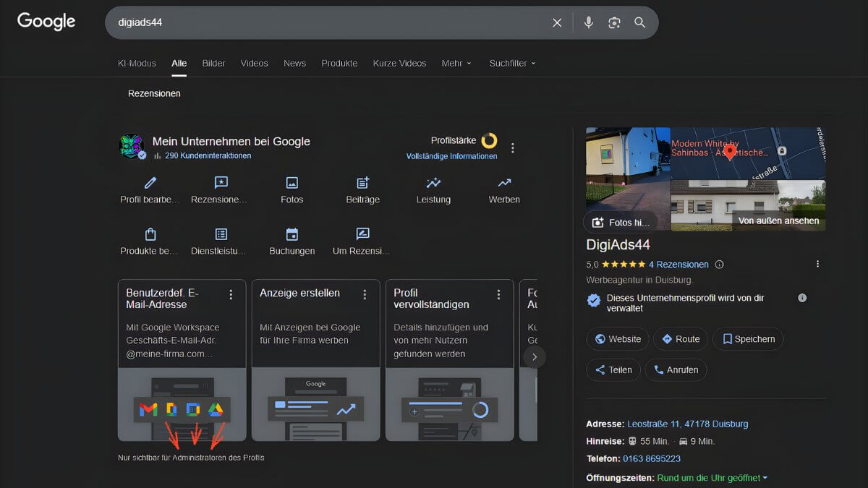Switch to the Videos tab
The height and width of the screenshot is (488, 868).
pos(254,64)
